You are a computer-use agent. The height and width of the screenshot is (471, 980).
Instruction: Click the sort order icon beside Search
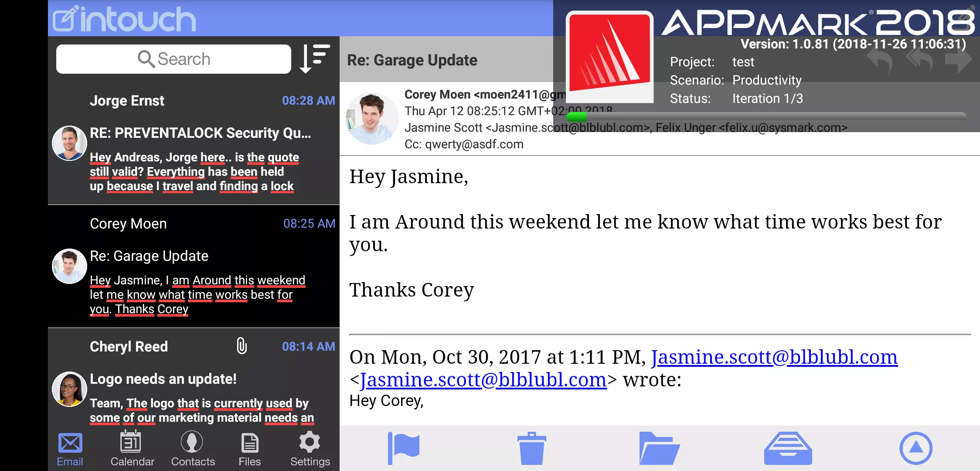[x=314, y=58]
